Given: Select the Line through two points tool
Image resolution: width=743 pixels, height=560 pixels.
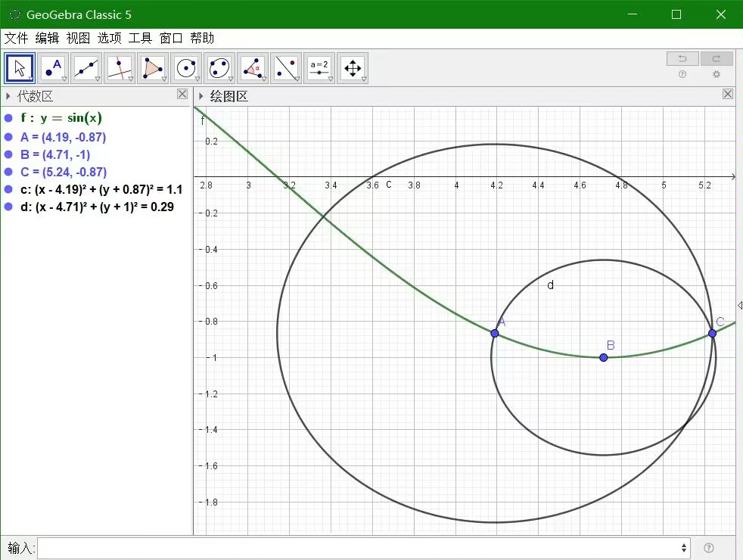Looking at the screenshot, I should (x=86, y=68).
